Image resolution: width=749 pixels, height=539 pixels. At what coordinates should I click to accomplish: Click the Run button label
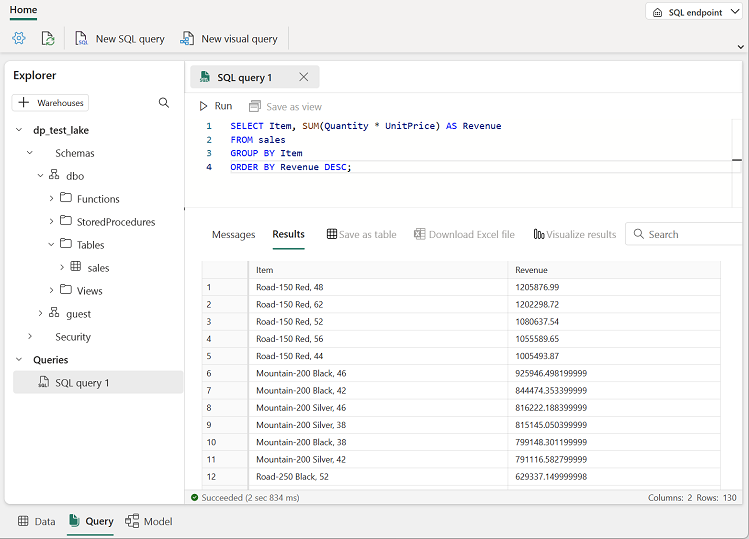click(224, 106)
